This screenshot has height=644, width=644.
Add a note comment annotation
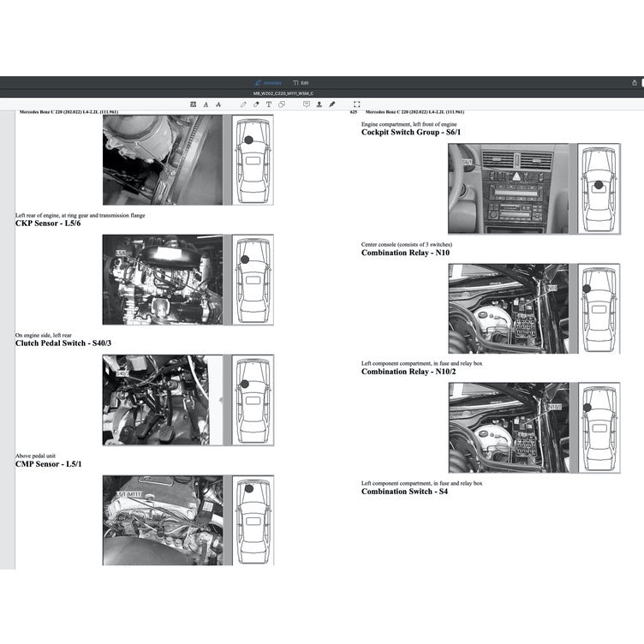(x=307, y=104)
